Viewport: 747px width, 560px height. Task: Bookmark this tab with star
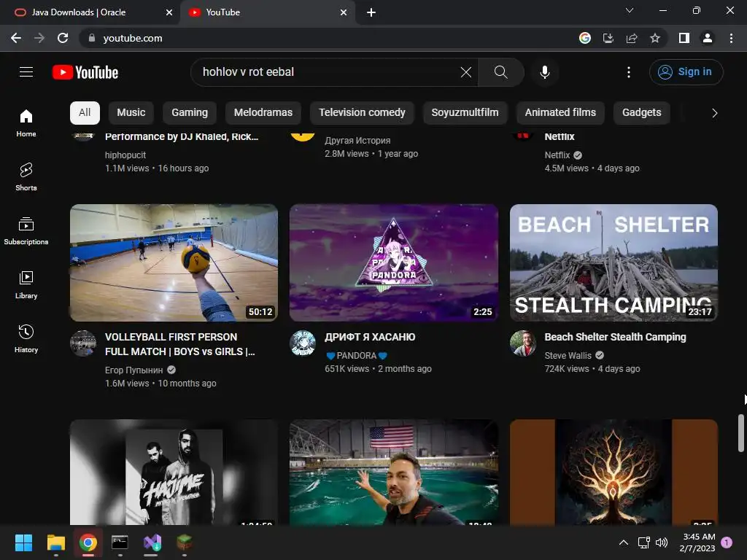(655, 38)
